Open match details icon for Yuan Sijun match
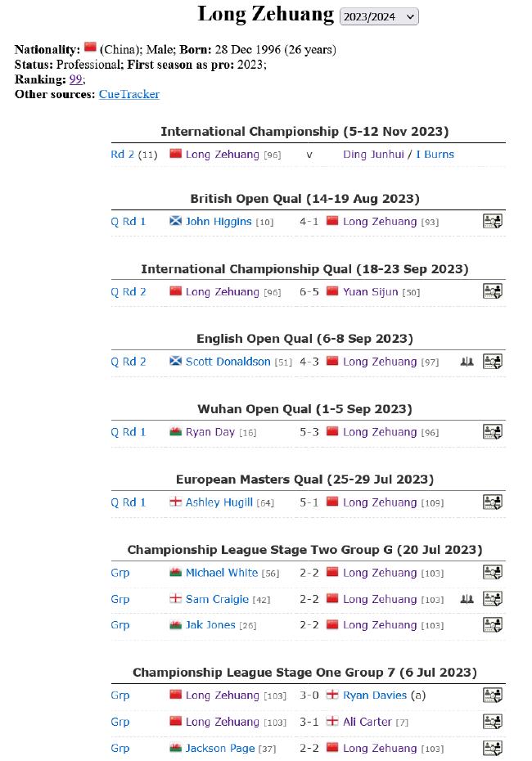Screen dimensions: 532x761 coord(492,291)
